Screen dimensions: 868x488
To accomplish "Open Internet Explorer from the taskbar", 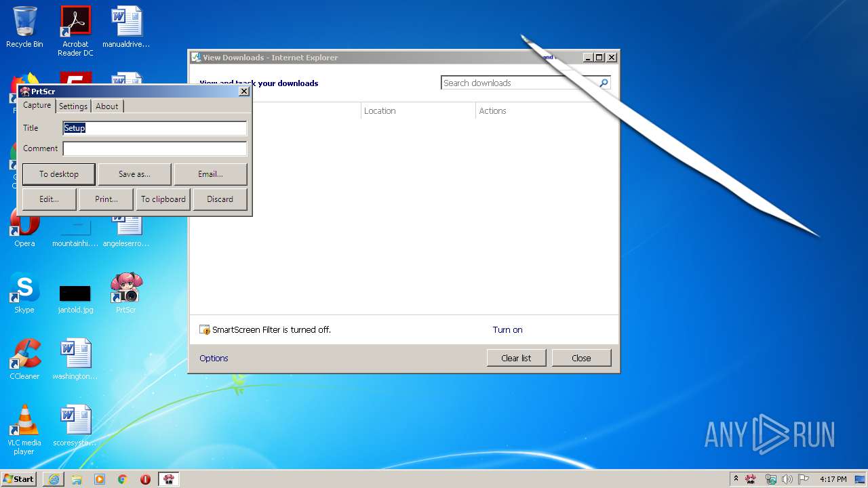I will point(54,479).
